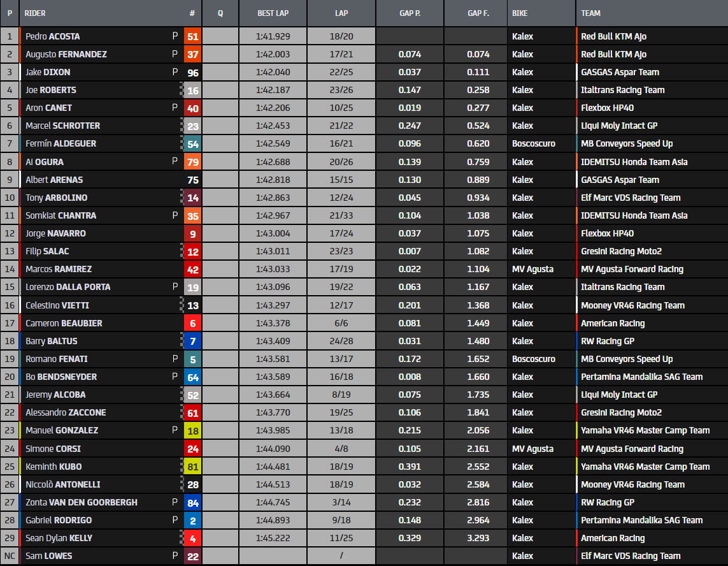Click the P indicator beside Sam Lowes
The width and height of the screenshot is (728, 566).
coord(175,556)
